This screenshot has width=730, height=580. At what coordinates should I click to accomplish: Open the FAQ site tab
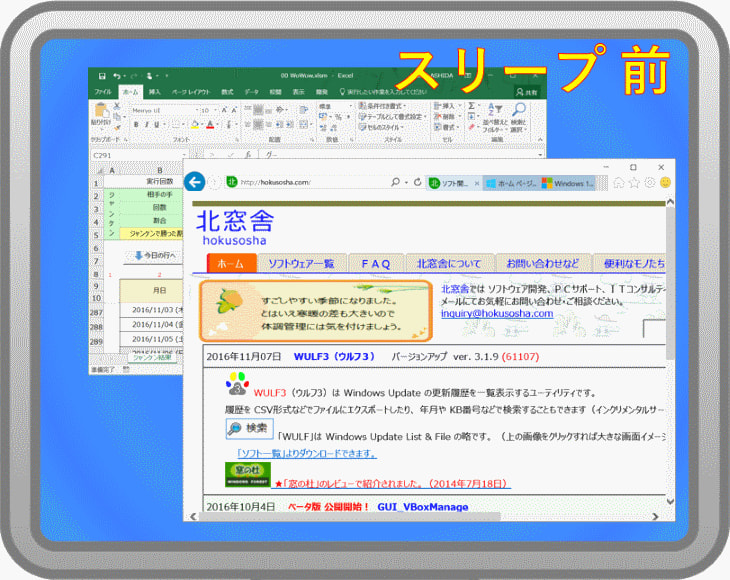[x=376, y=263]
